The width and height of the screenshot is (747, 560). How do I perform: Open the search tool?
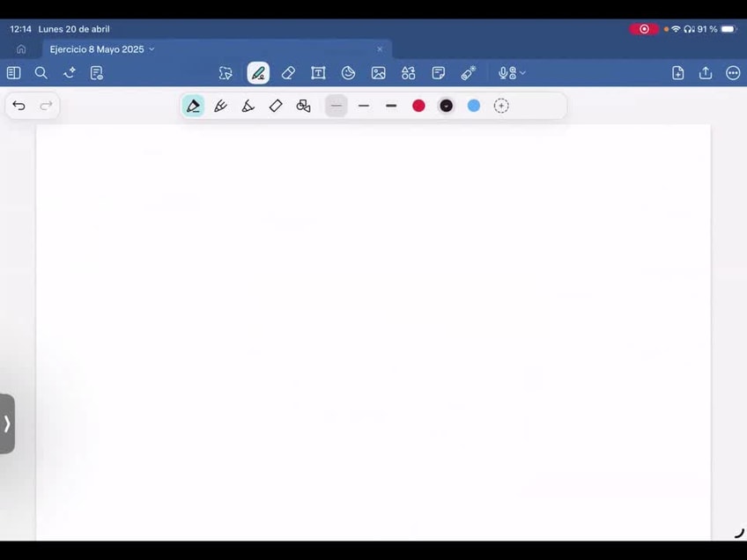point(41,73)
